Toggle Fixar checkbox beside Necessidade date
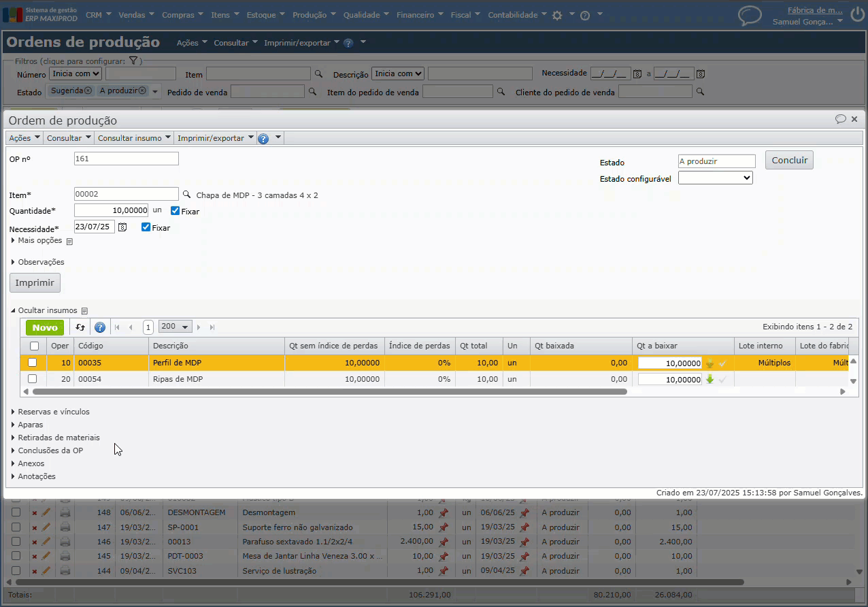The image size is (868, 607). click(146, 227)
